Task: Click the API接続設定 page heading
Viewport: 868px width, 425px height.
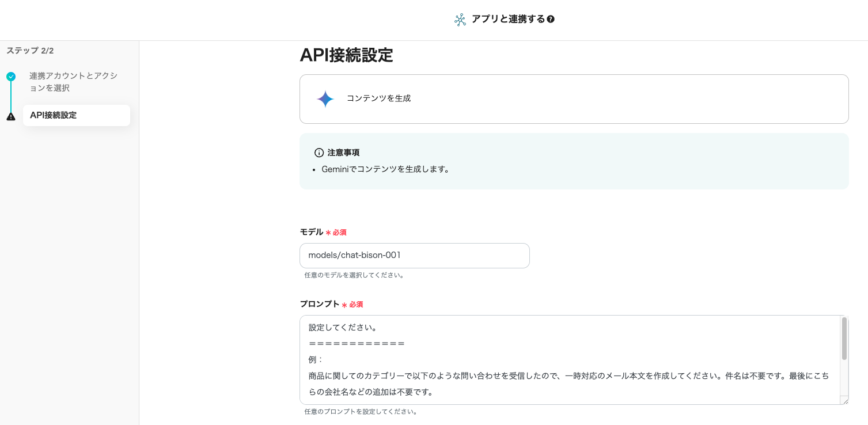Action: click(346, 55)
